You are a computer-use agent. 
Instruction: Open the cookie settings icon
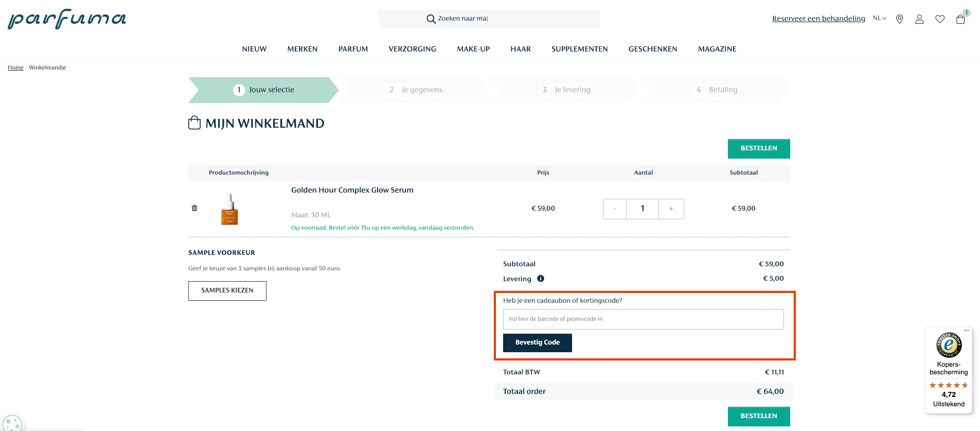[12, 423]
